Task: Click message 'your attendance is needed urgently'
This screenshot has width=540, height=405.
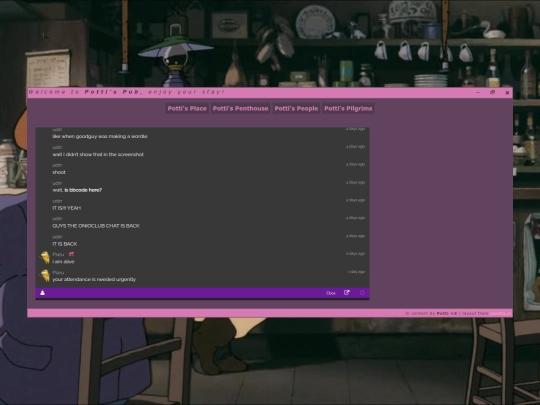Action: [x=94, y=279]
